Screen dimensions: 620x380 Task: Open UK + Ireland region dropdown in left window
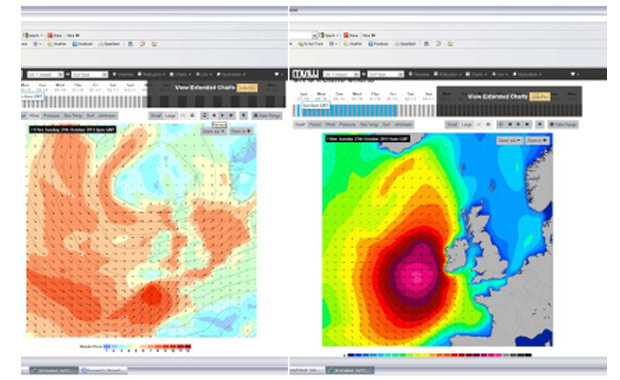45,74
